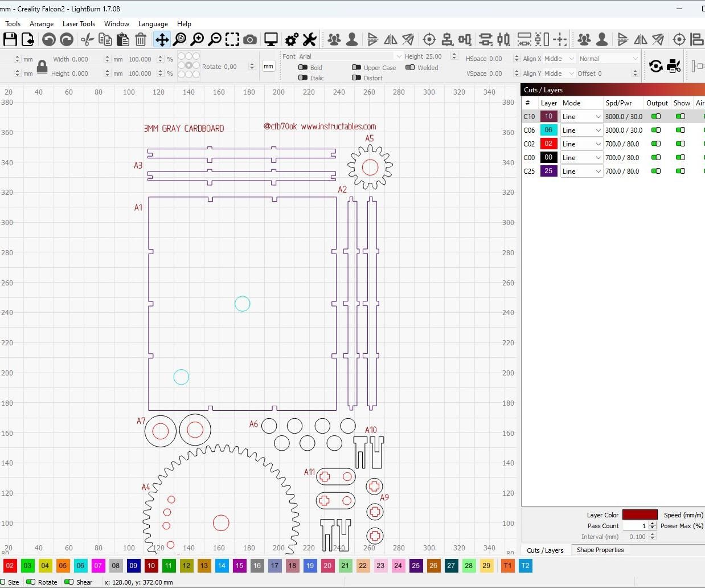Click the mm units button
The height and width of the screenshot is (588, 705).
[268, 66]
